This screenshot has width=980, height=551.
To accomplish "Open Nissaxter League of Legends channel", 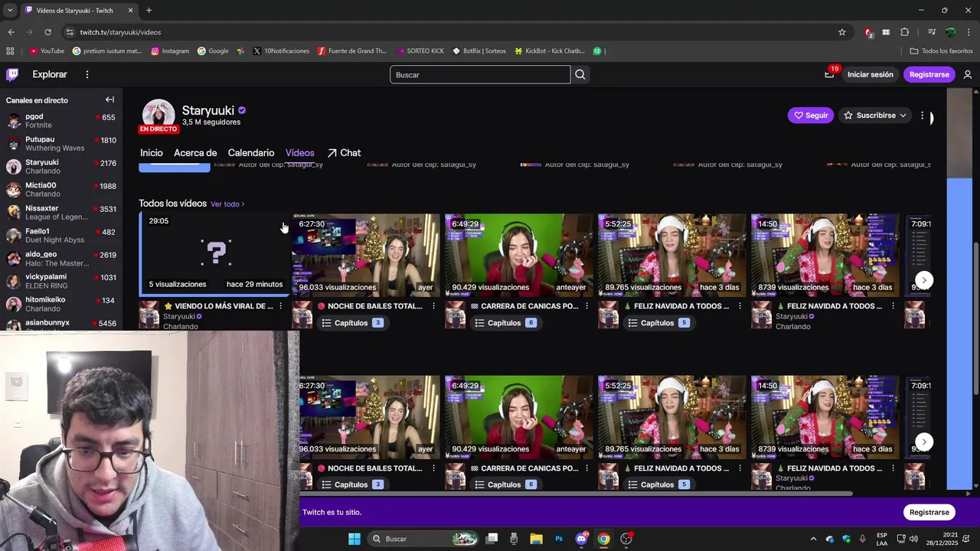I will tap(60, 213).
